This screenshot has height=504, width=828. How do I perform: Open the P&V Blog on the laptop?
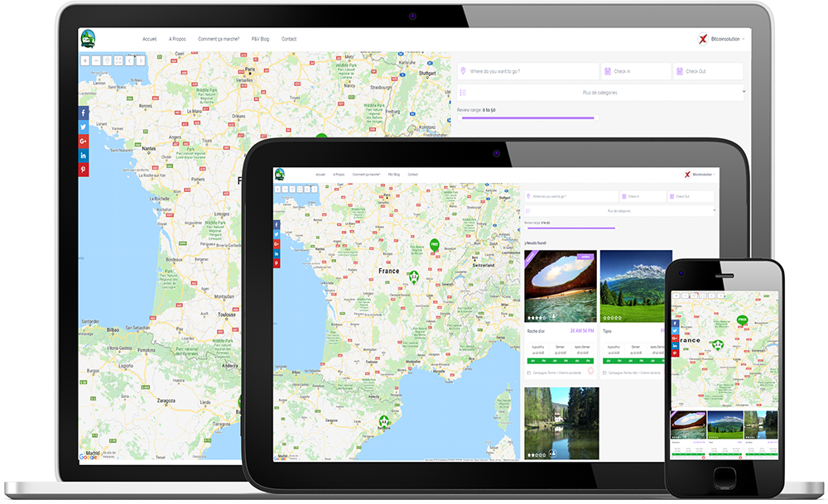260,39
